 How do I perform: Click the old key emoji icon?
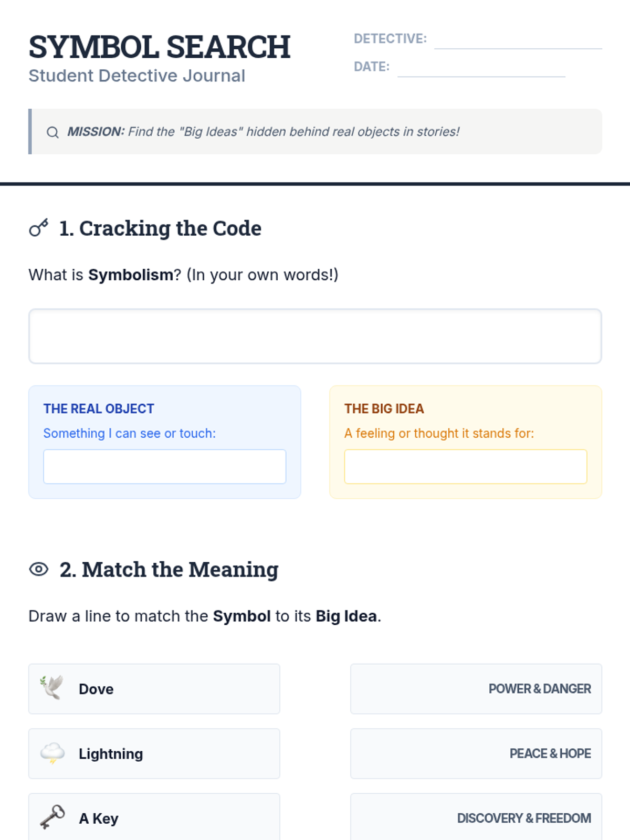[52, 818]
